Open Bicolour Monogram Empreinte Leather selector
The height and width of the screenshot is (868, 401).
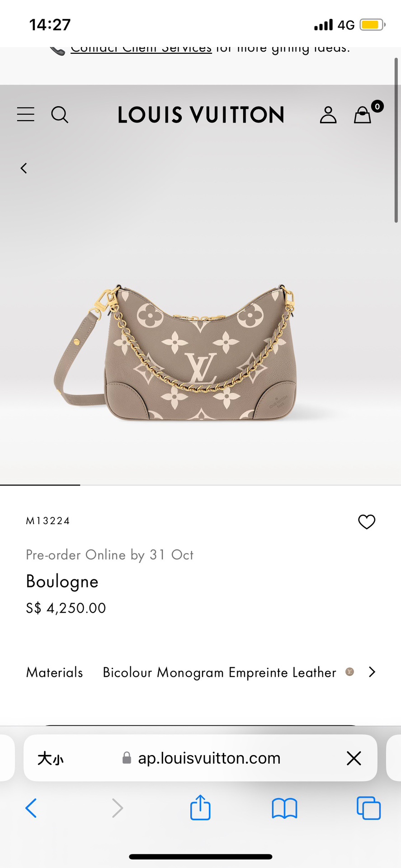point(219,672)
